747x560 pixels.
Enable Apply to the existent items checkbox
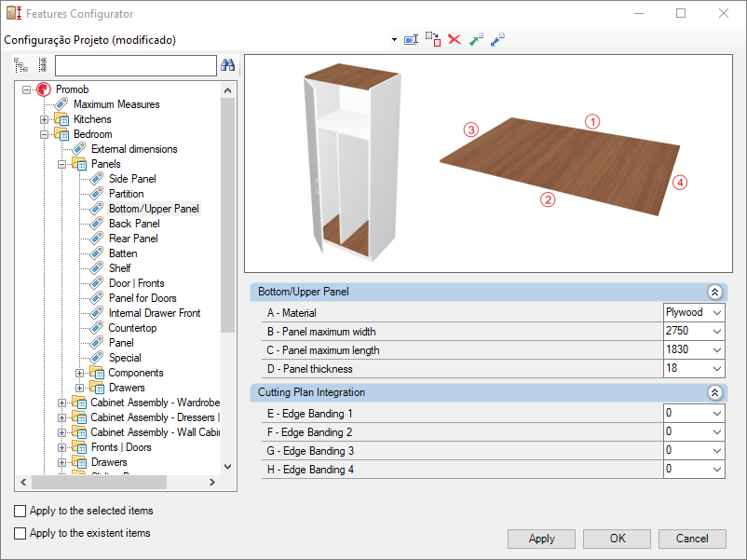coord(20,533)
